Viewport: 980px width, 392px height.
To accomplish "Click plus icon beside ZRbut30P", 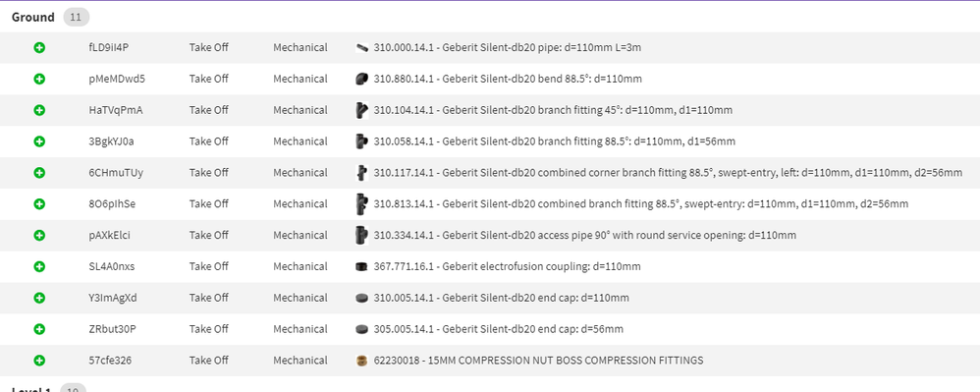I will [39, 329].
